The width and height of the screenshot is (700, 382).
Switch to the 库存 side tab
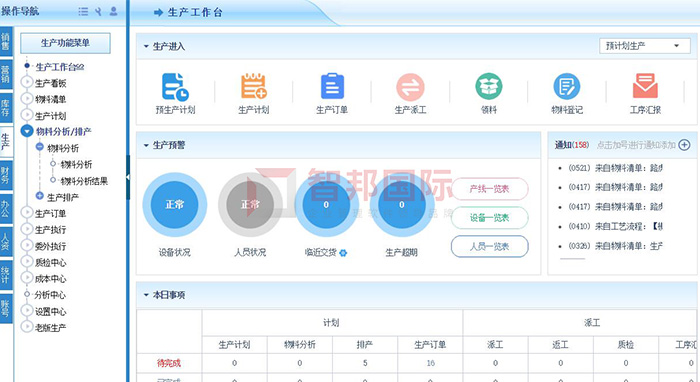(x=5, y=108)
